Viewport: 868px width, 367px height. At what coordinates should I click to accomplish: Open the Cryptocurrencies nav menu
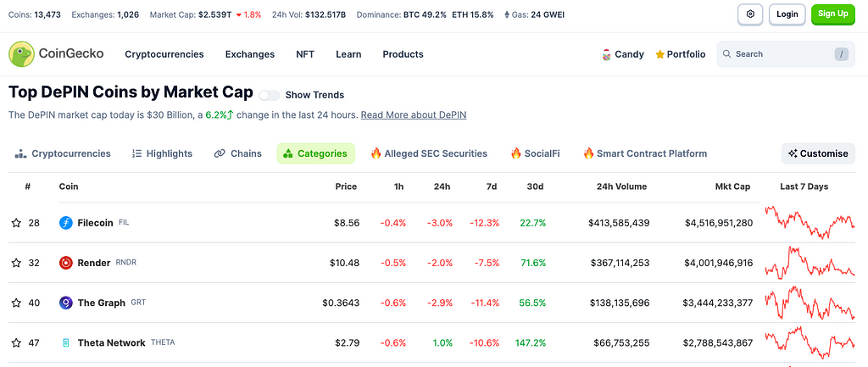[164, 54]
